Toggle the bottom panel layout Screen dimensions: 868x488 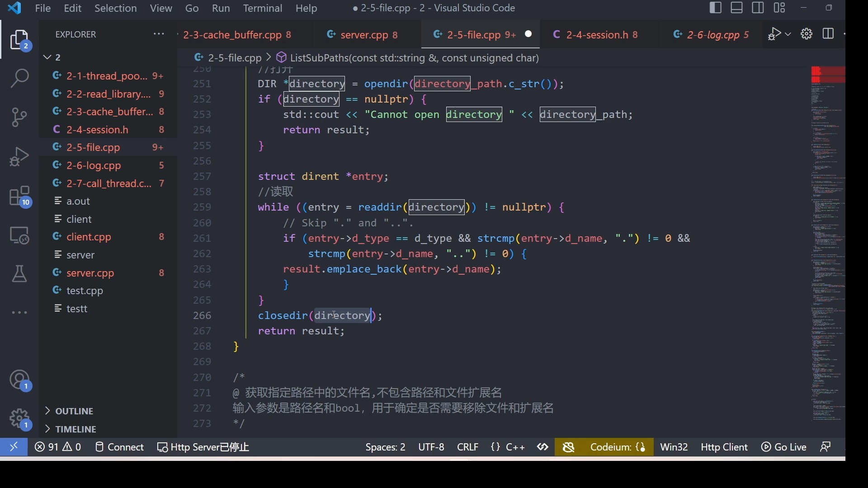tap(737, 8)
